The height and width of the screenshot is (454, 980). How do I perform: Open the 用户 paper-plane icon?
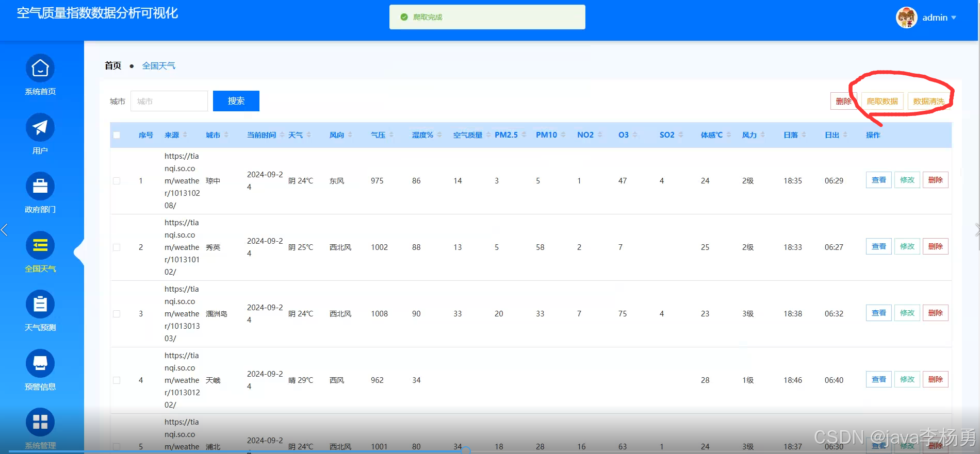[x=40, y=127]
